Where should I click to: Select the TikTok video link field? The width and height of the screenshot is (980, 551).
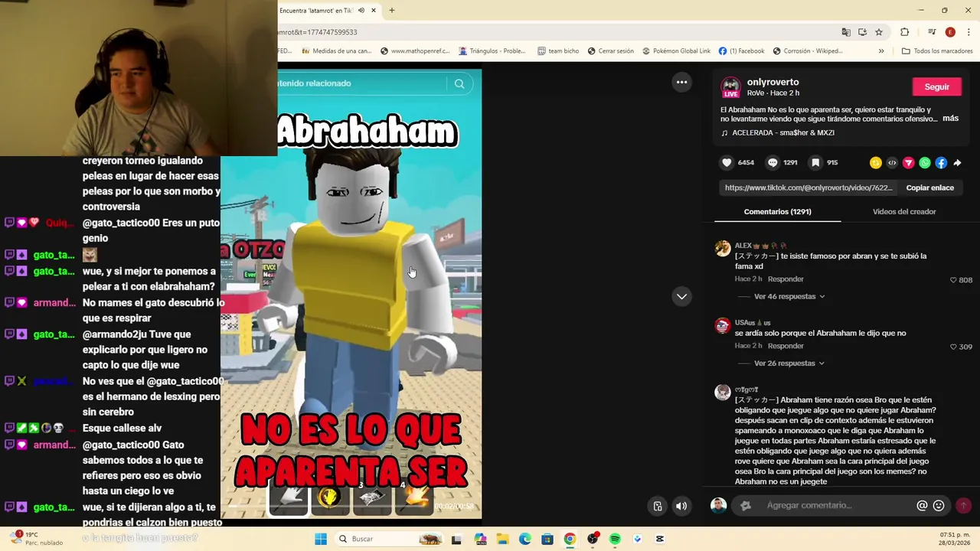[x=808, y=187]
